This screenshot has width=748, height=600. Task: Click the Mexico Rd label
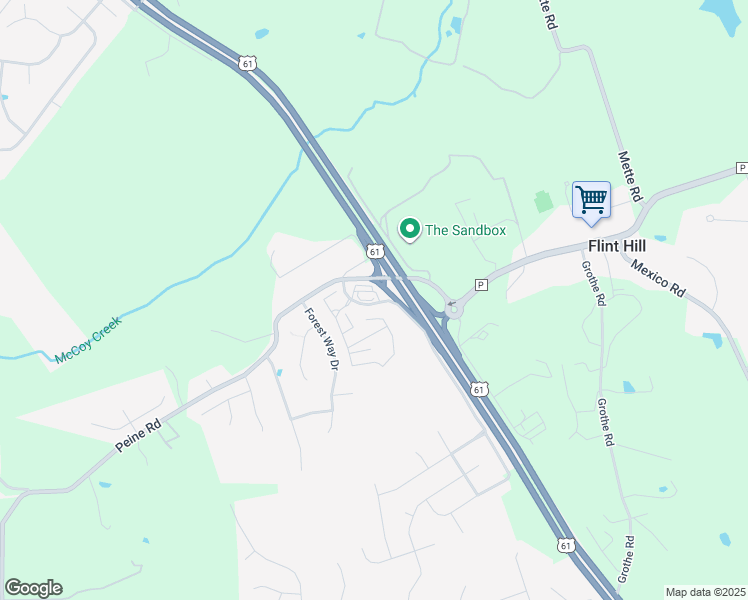(658, 278)
